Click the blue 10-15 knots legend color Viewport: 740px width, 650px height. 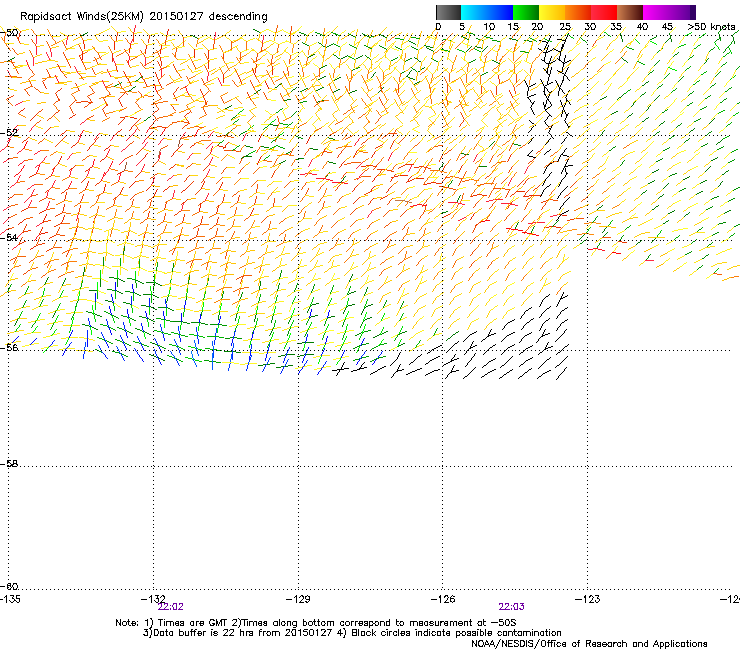pyautogui.click(x=500, y=12)
